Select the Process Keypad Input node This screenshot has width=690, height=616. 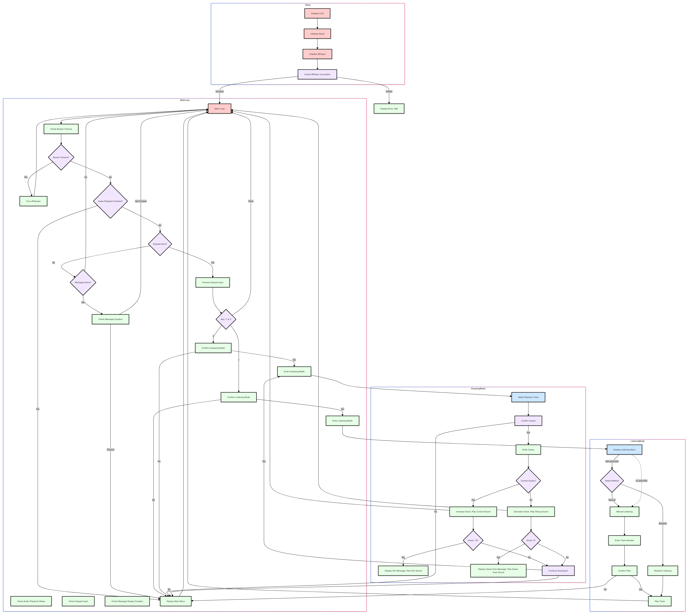213,282
